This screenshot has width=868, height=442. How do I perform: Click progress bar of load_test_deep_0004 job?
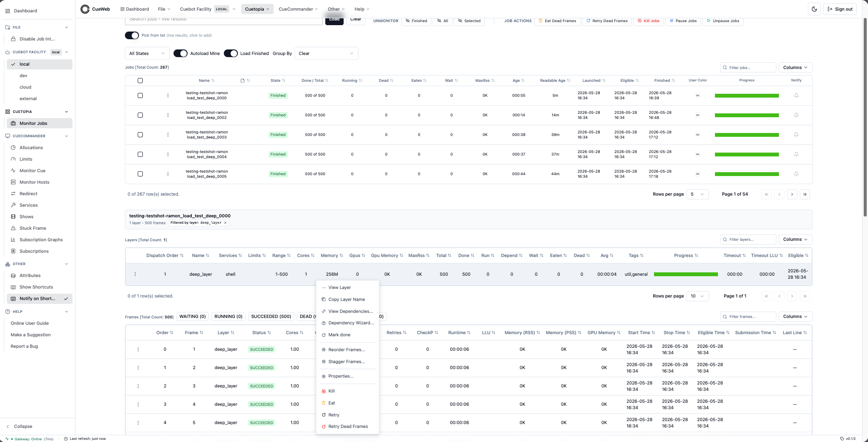click(x=746, y=154)
